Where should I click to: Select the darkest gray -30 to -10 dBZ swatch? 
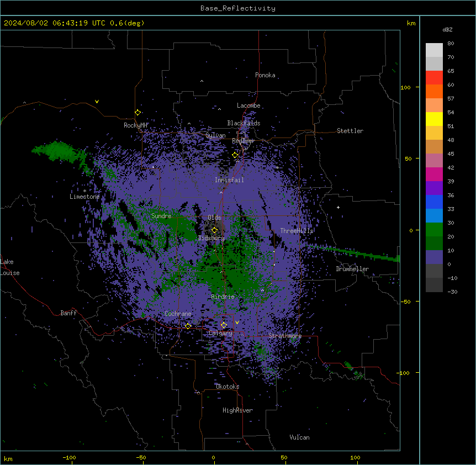pos(434,285)
